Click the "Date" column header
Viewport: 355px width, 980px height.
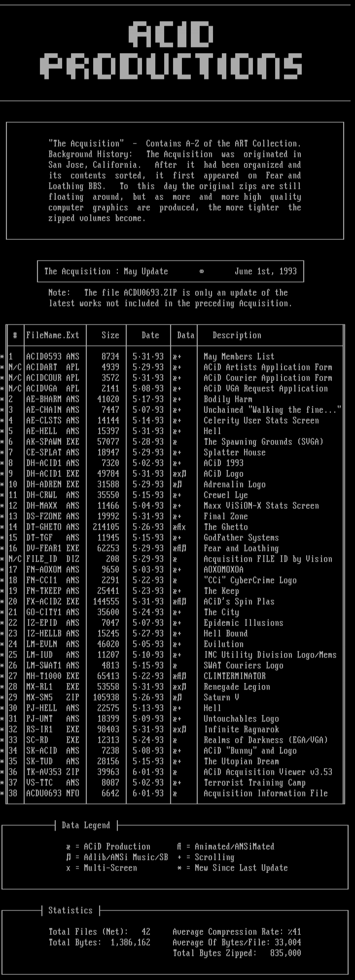click(150, 335)
